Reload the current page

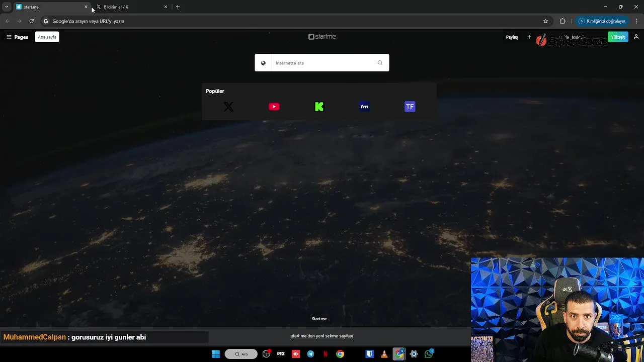(x=31, y=21)
